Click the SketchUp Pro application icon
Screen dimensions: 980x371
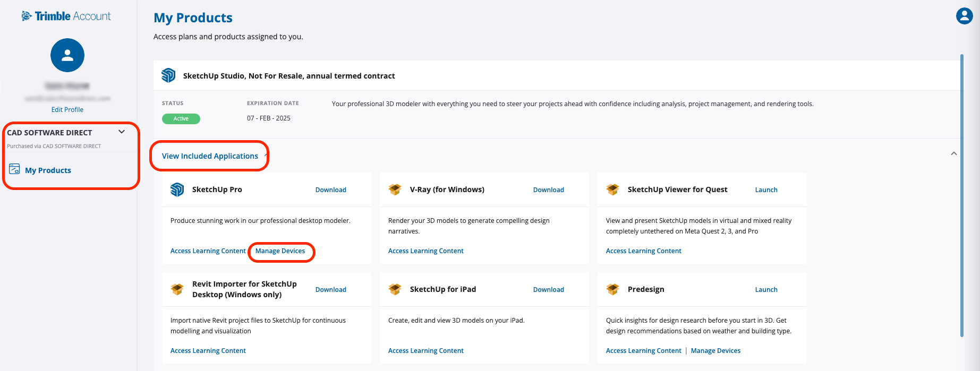[x=177, y=189]
